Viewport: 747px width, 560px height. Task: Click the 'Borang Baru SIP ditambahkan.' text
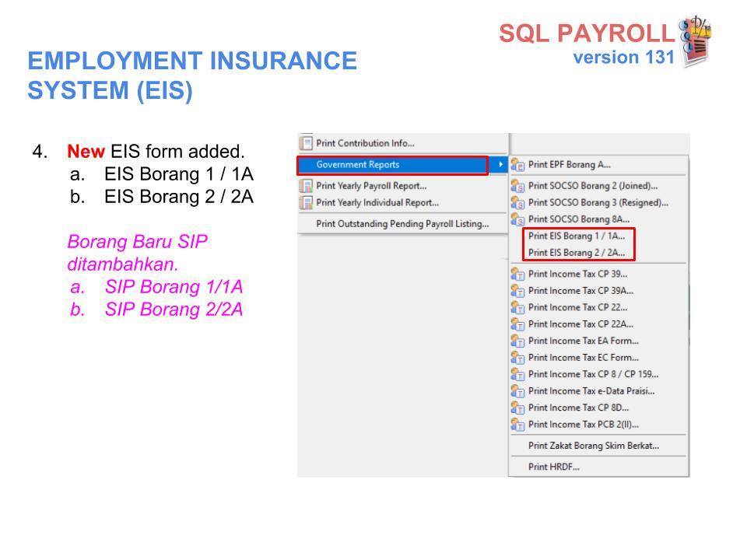137,253
